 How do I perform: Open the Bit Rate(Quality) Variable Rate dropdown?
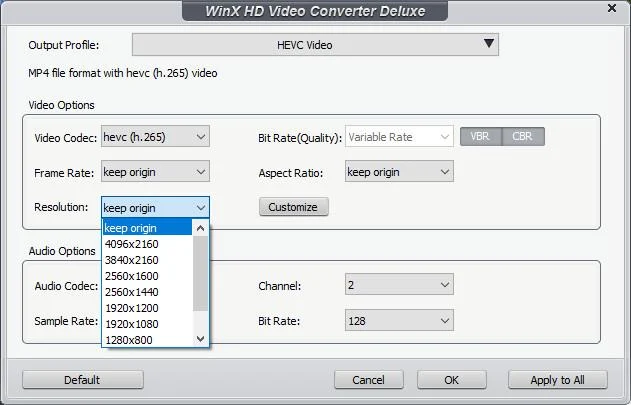(x=399, y=136)
